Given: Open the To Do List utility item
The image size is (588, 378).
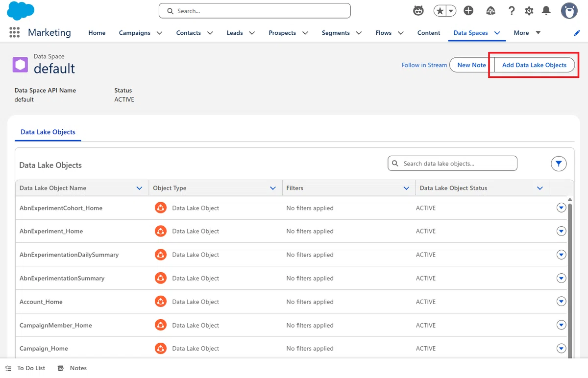Looking at the screenshot, I should point(25,368).
